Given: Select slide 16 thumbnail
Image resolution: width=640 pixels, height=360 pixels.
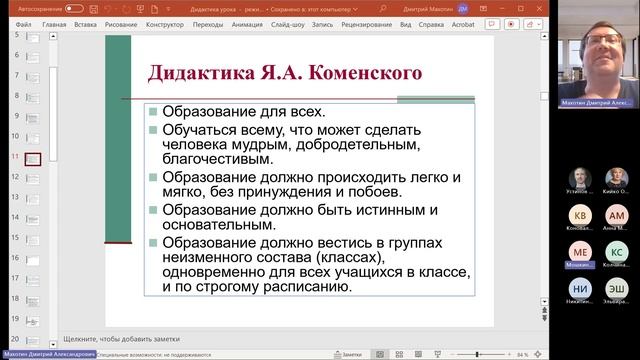Looking at the screenshot, I should coord(33,260).
